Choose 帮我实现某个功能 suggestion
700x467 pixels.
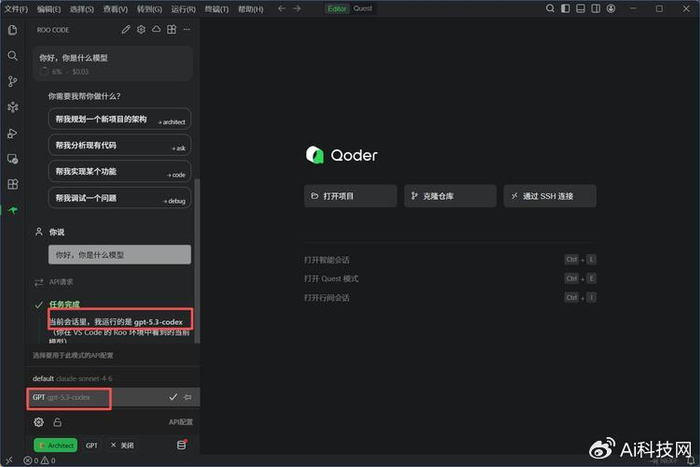tap(120, 171)
